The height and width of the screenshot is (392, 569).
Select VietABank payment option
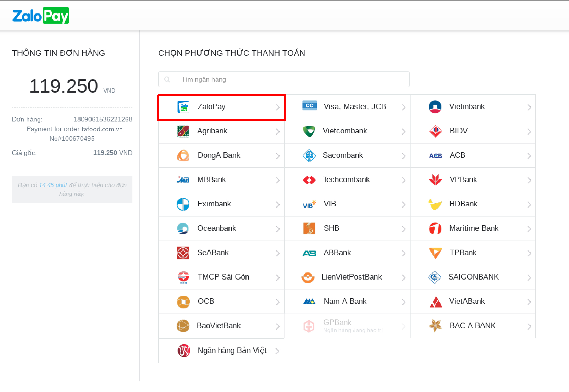click(473, 302)
